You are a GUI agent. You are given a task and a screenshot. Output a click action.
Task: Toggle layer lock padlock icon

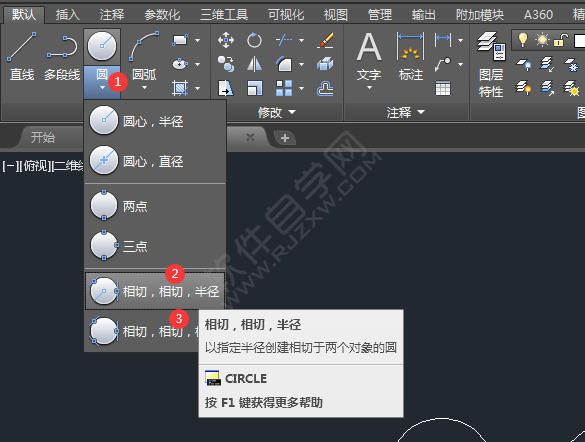tap(560, 40)
